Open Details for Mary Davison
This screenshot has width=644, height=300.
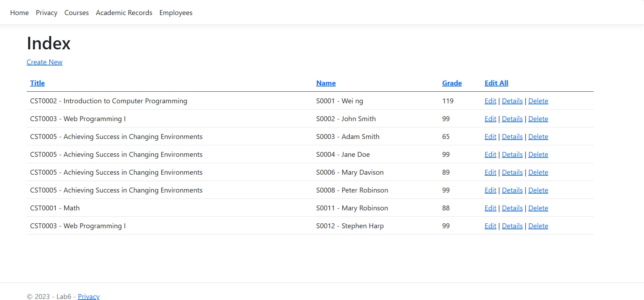click(512, 172)
